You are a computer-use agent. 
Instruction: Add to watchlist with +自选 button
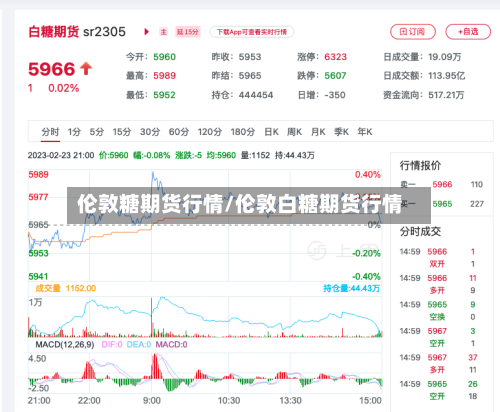click(468, 32)
